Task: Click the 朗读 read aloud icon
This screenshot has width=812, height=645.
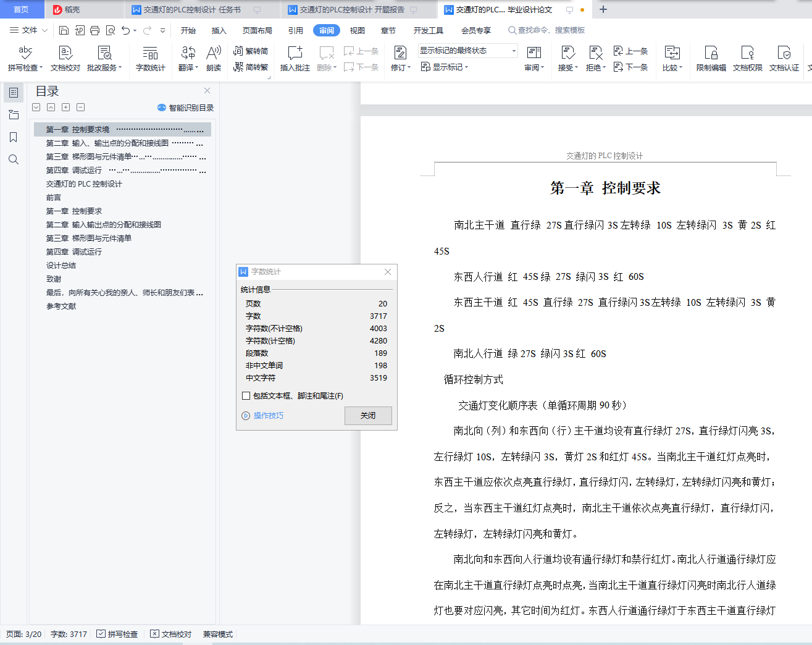Action: coord(214,59)
